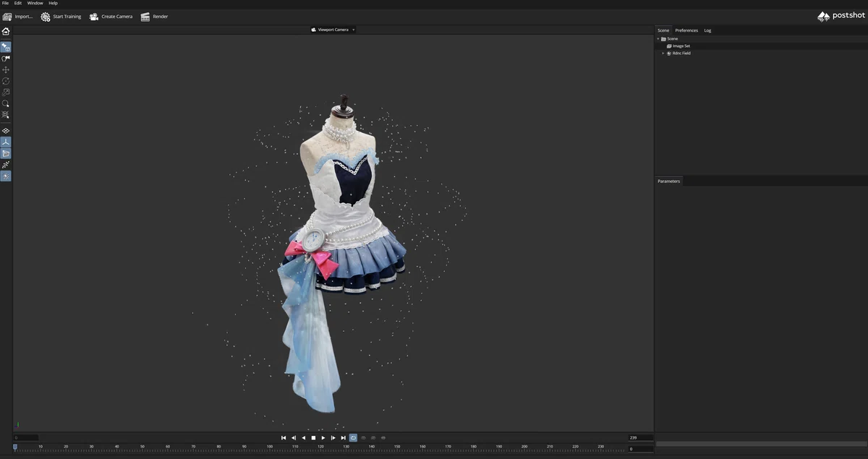Open the Window menu
This screenshot has width=868, height=459.
[35, 3]
